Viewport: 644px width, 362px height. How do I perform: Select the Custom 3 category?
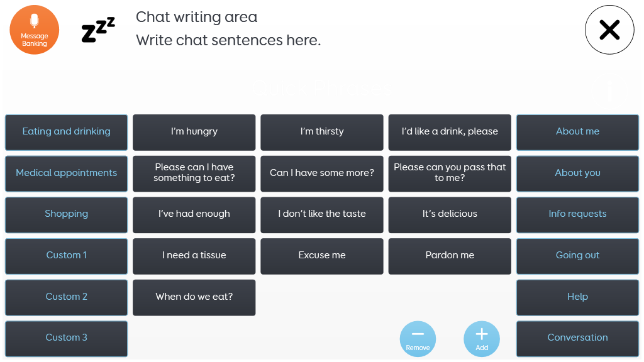67,338
